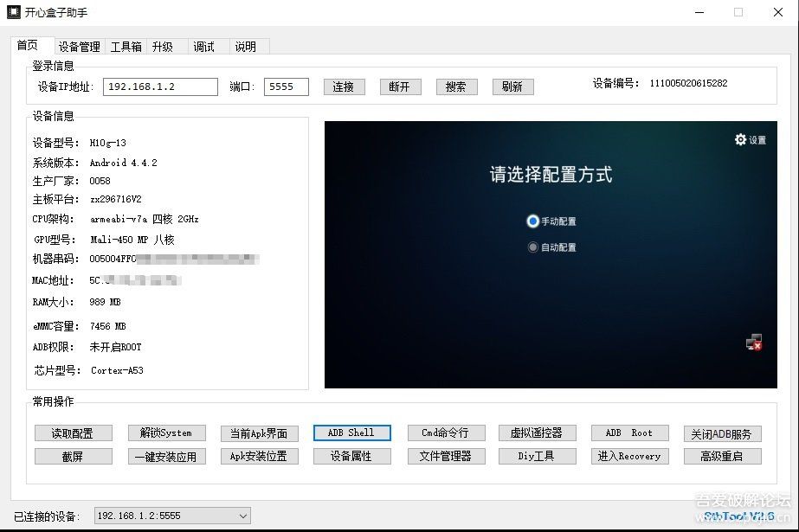Click the 断开 button
This screenshot has width=799, height=532.
coord(399,87)
